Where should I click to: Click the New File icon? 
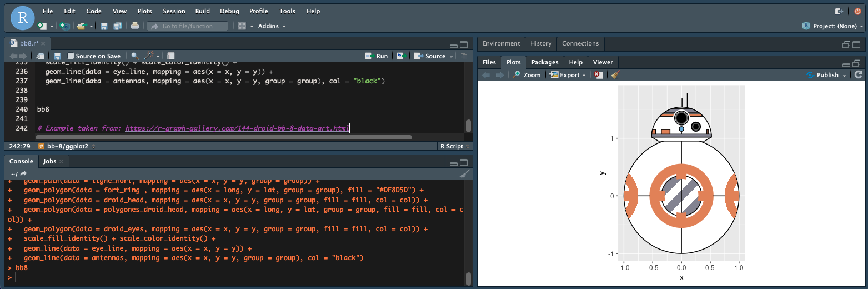(x=42, y=26)
